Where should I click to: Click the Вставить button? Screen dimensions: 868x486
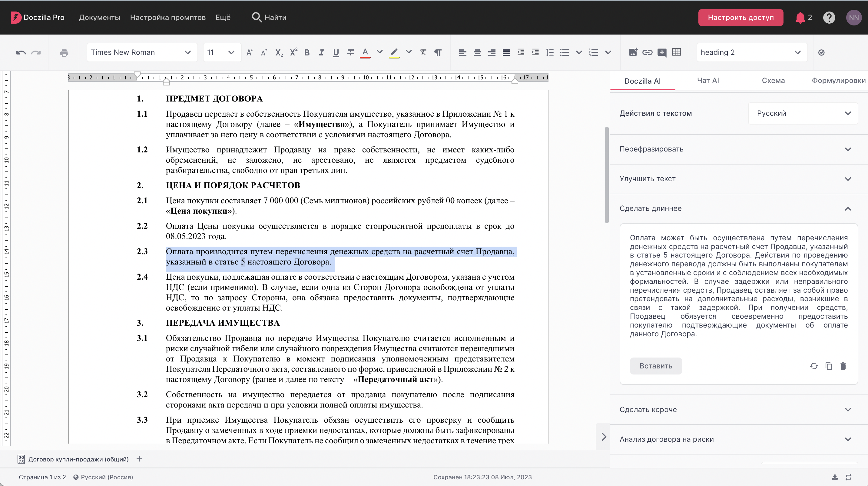click(x=656, y=366)
